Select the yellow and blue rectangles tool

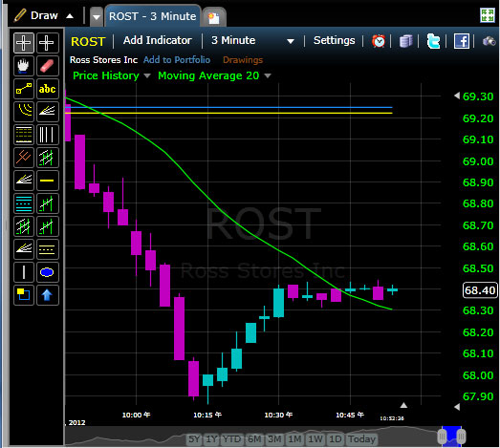pyautogui.click(x=24, y=295)
